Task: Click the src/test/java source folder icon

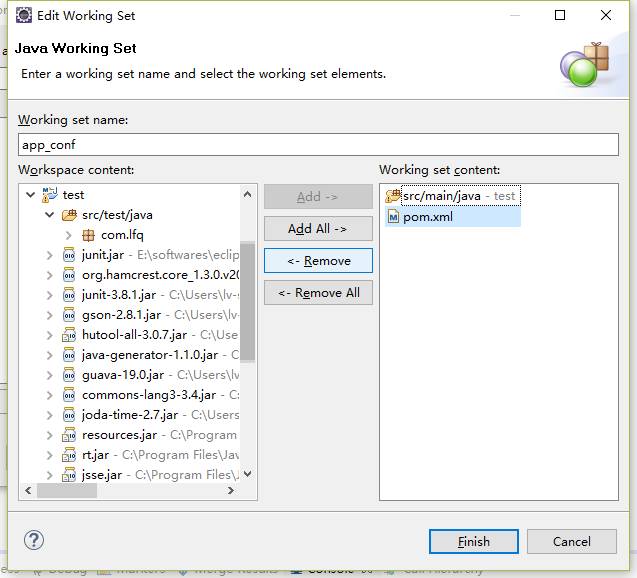Action: pyautogui.click(x=69, y=215)
